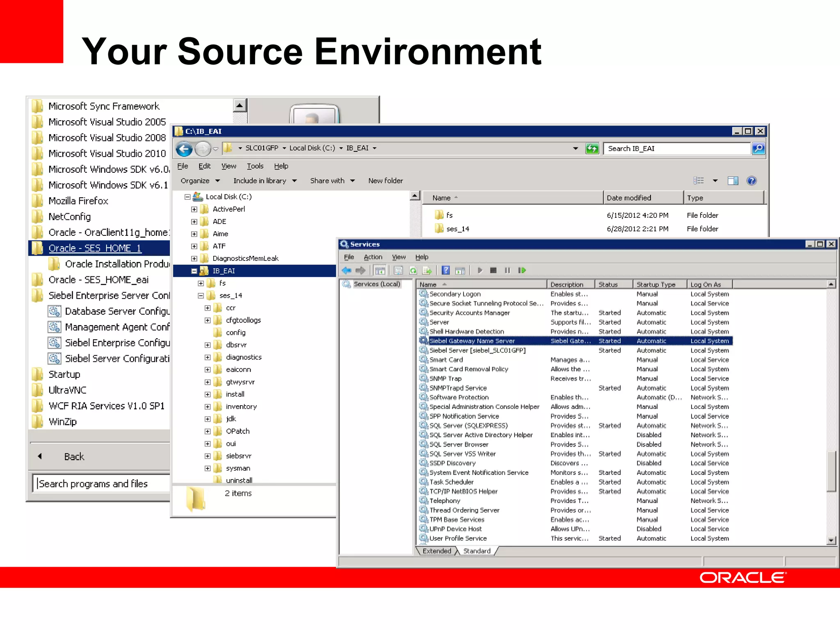This screenshot has height=630, width=840.
Task: Click Back in Start menu
Action: (x=74, y=457)
